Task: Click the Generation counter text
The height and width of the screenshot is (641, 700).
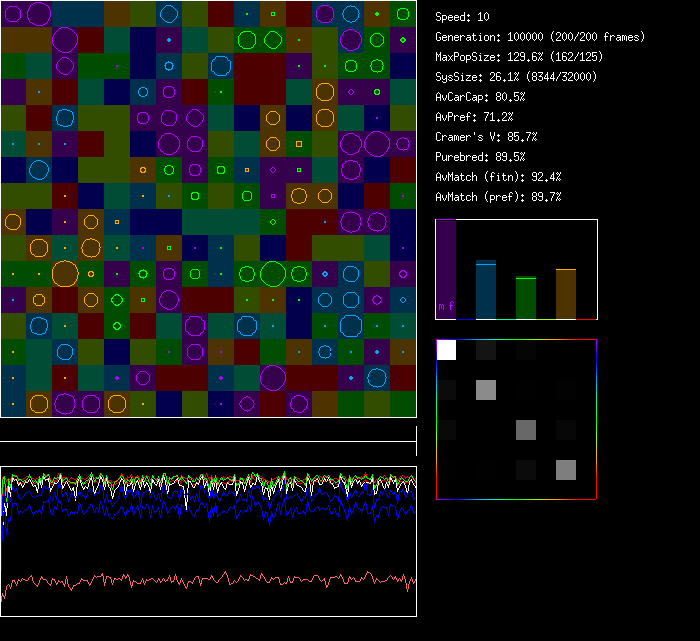Action: coord(539,37)
